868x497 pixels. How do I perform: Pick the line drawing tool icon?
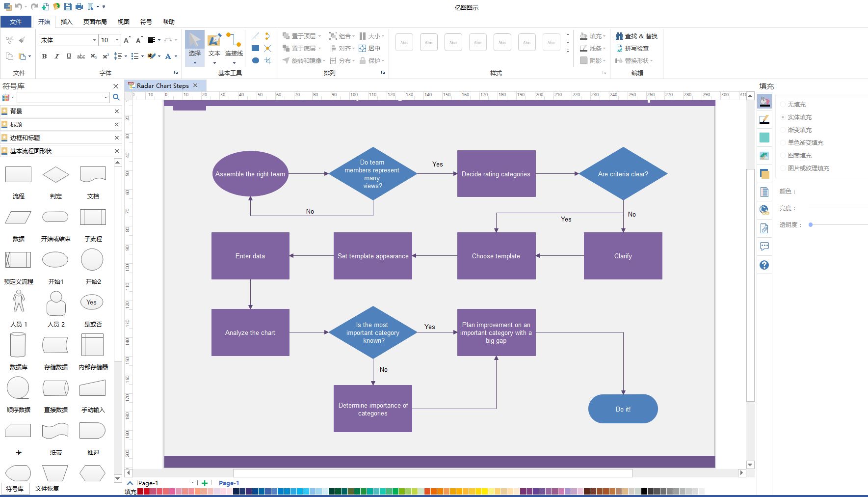[255, 36]
